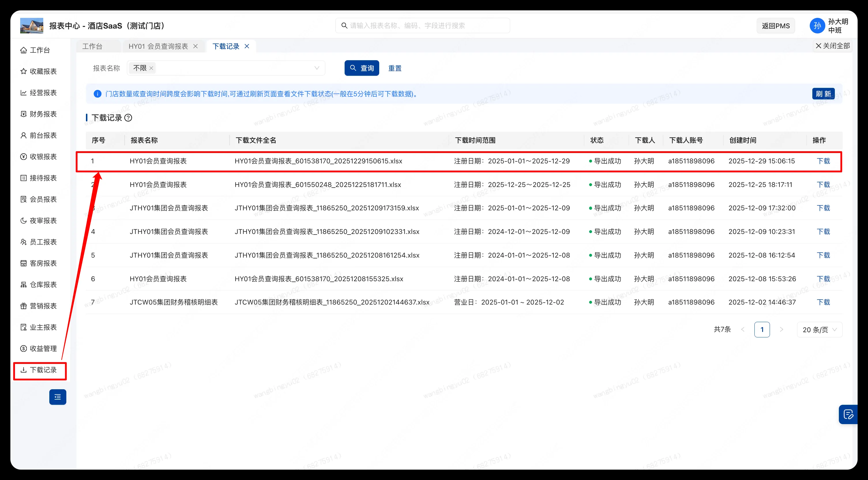
Task: Switch to HY01 会员查询报表 tab
Action: [x=158, y=46]
